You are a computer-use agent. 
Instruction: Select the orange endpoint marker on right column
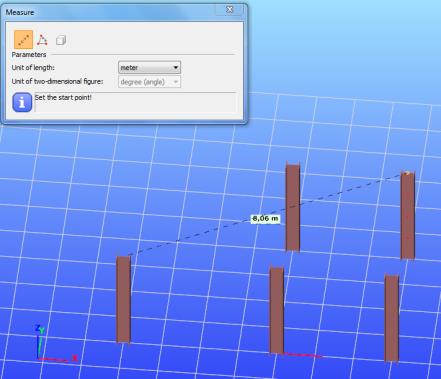click(x=407, y=173)
